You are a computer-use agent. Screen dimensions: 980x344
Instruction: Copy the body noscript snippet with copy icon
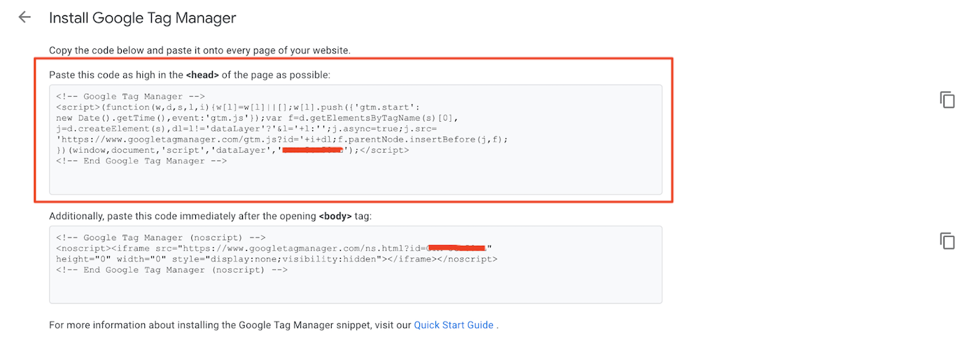point(947,241)
